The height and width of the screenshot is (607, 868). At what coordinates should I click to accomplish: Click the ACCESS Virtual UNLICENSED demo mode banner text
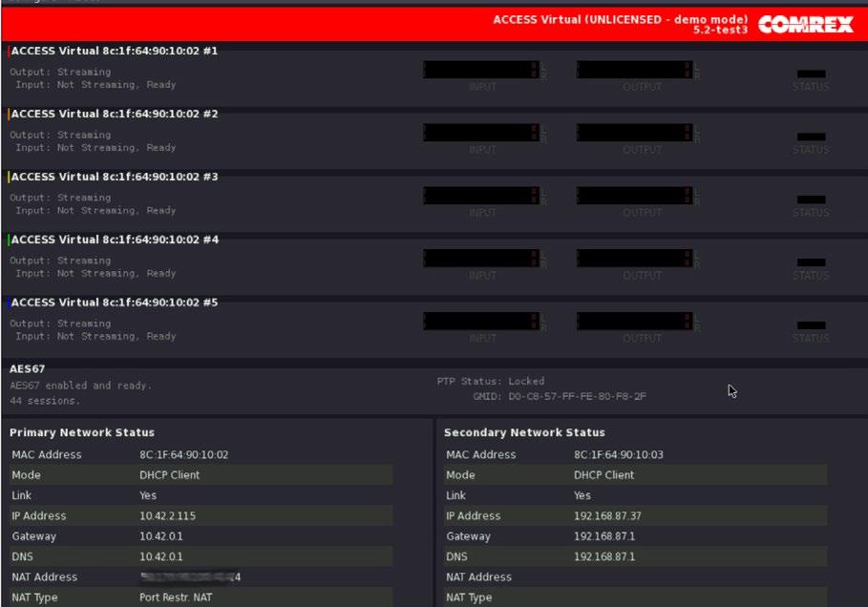click(x=620, y=20)
